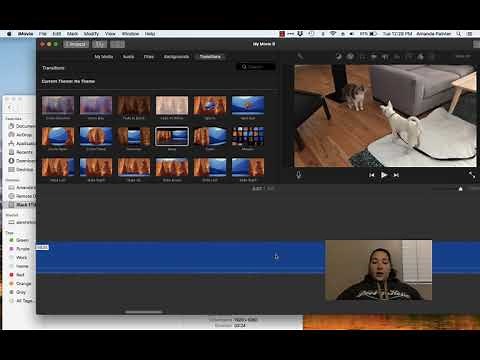This screenshot has width=480, height=360.
Task: Open the clip filter and audio effects tool
Action: point(421,57)
